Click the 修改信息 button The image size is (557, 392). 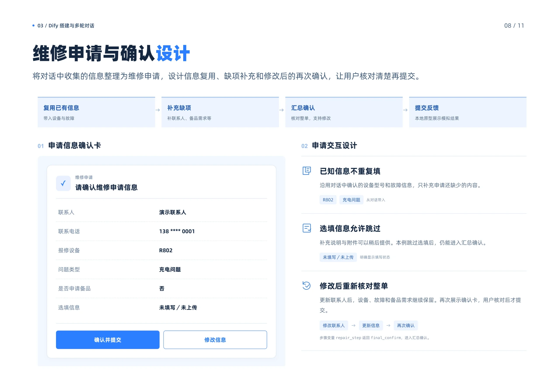coord(215,340)
